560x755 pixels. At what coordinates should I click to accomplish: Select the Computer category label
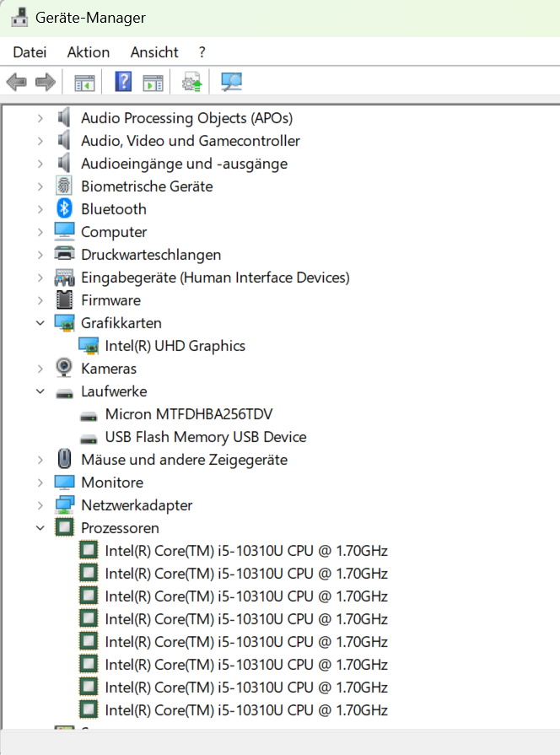(114, 232)
